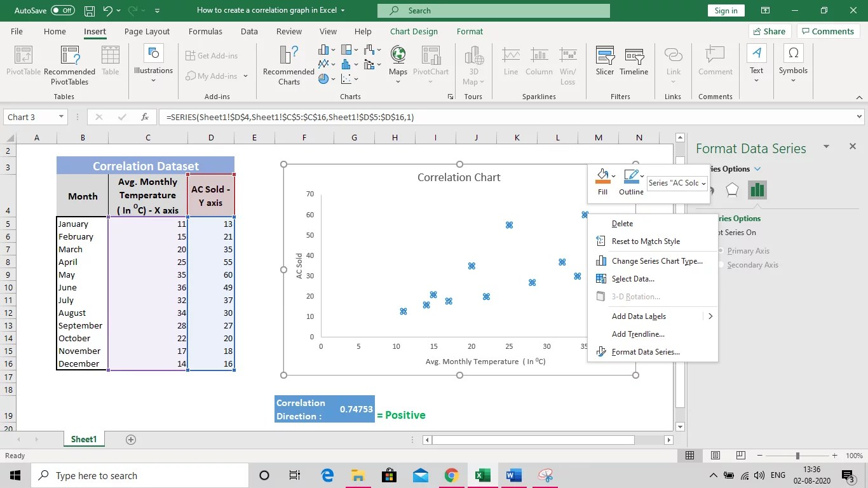Click the Save icon in title bar
The width and height of the screenshot is (868, 488).
(90, 11)
